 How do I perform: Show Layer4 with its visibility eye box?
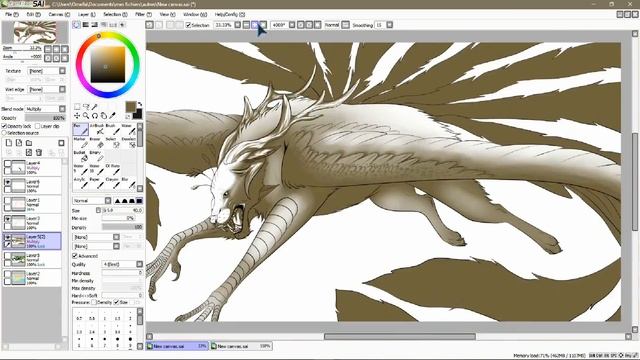pos(7,164)
